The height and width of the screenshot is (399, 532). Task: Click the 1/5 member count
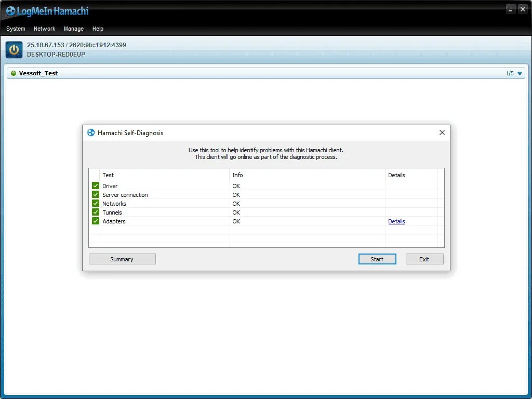click(510, 73)
